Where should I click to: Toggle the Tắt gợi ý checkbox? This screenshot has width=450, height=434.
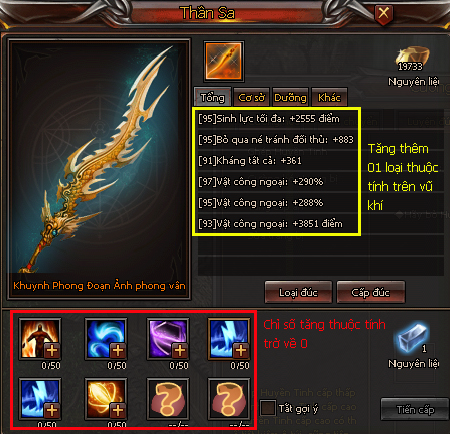[x=268, y=408]
